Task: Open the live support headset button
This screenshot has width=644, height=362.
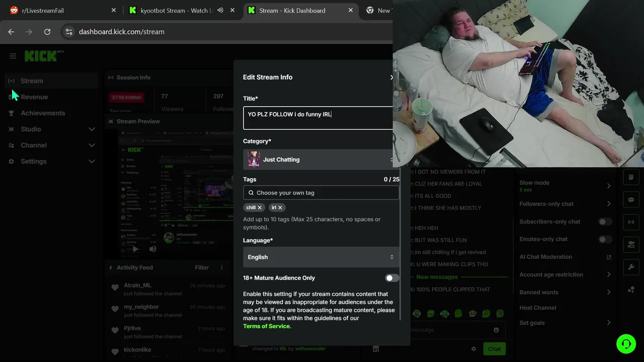Action: click(x=626, y=344)
